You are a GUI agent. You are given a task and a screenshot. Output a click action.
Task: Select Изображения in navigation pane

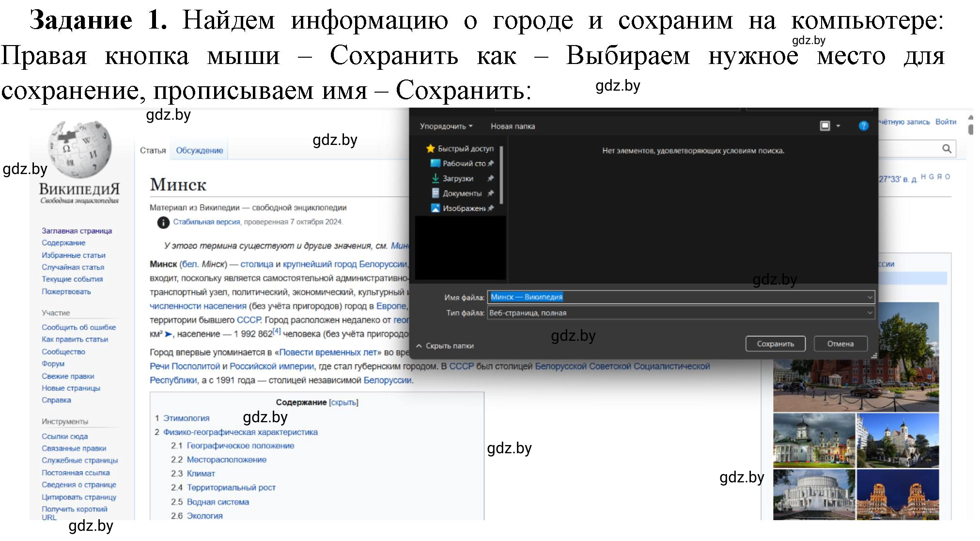point(464,208)
